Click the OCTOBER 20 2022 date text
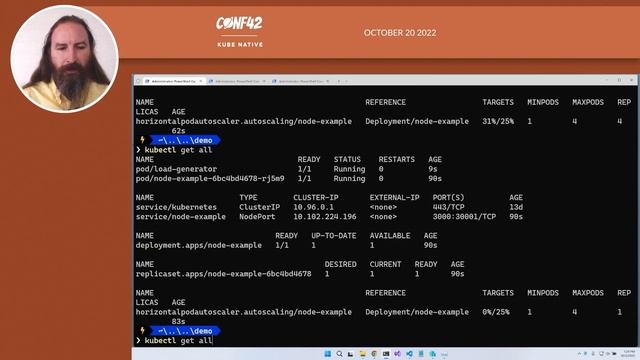Image resolution: width=640 pixels, height=360 pixels. click(400, 33)
